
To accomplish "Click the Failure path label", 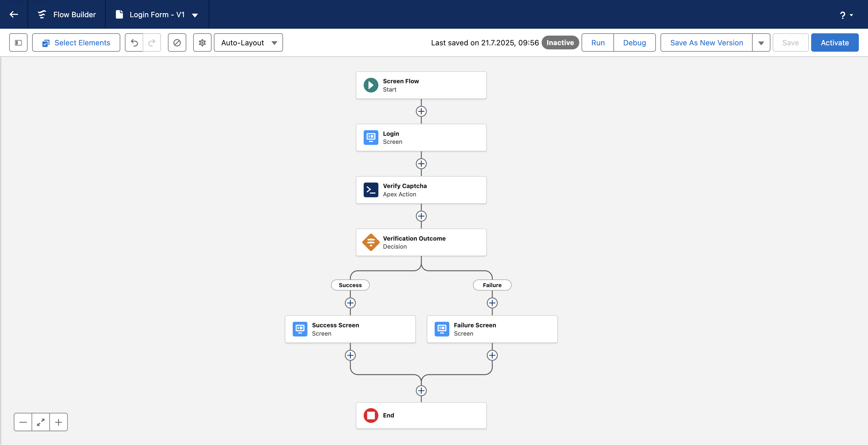I will 492,285.
